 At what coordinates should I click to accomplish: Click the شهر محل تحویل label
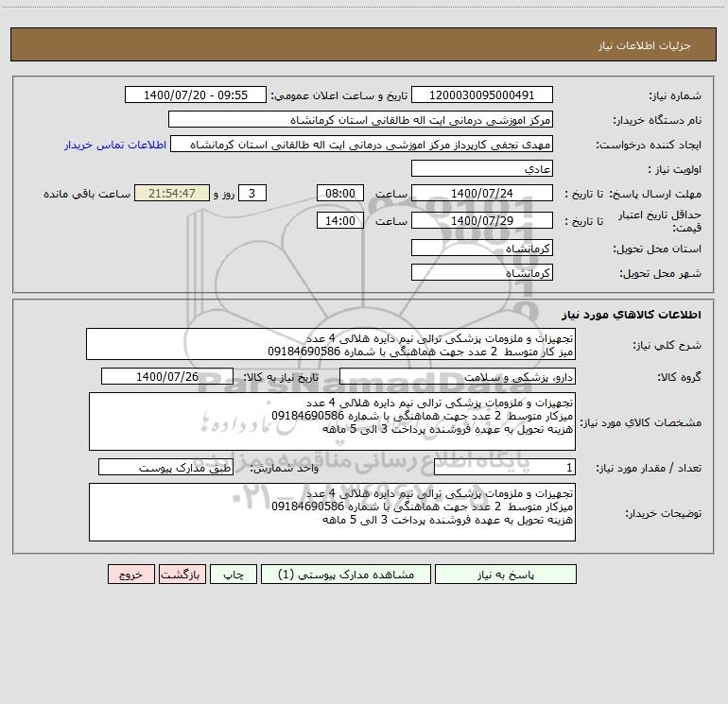tap(661, 273)
